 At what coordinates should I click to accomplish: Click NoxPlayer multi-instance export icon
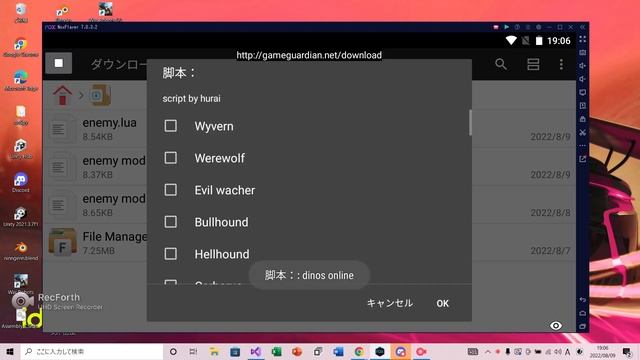click(582, 159)
